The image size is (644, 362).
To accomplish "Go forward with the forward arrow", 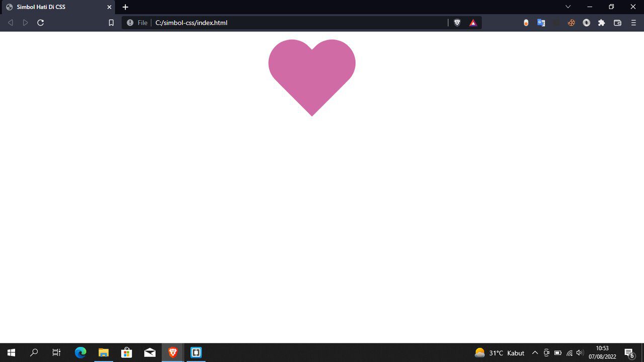I will [x=25, y=23].
